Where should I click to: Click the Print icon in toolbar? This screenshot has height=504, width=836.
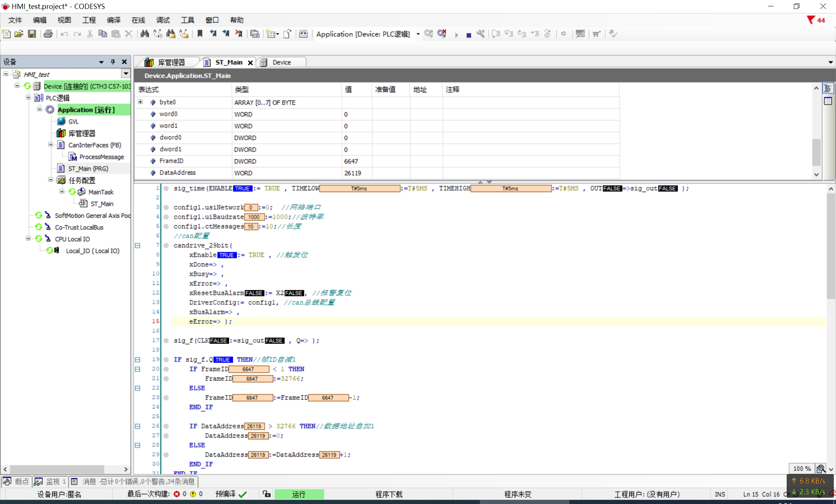[x=48, y=34]
